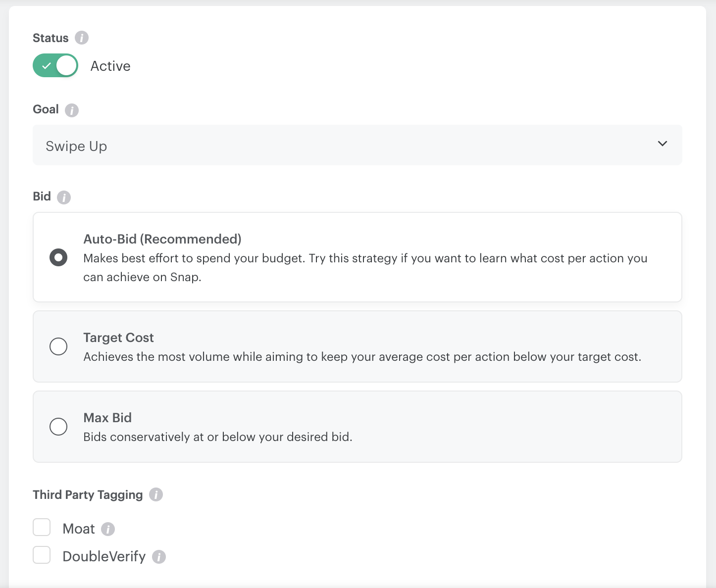Open the Status info tooltip icon
Viewport: 716px width, 588px height.
tap(82, 38)
